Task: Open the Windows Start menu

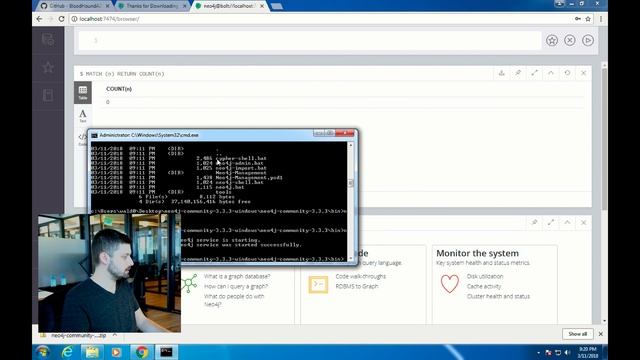Action: pyautogui.click(x=43, y=352)
